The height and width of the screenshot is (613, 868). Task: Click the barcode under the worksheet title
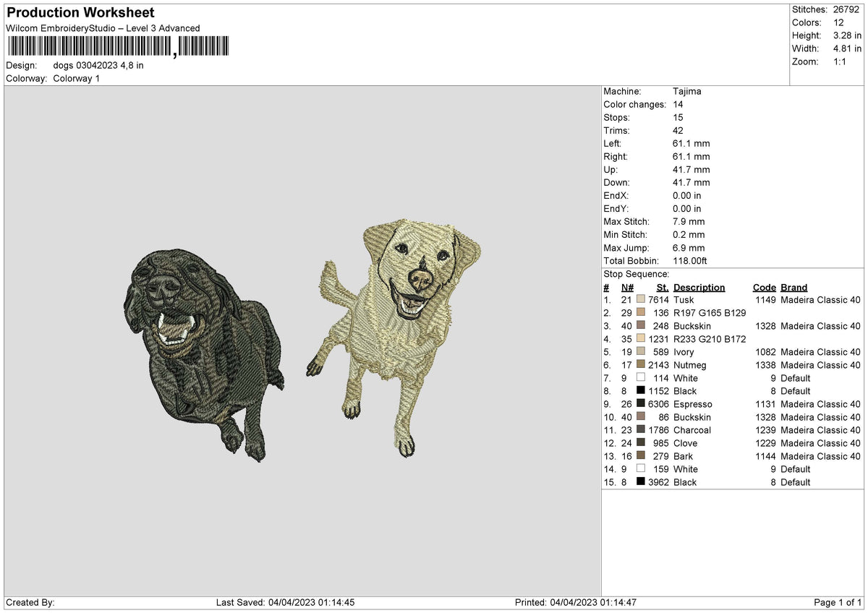(x=118, y=47)
